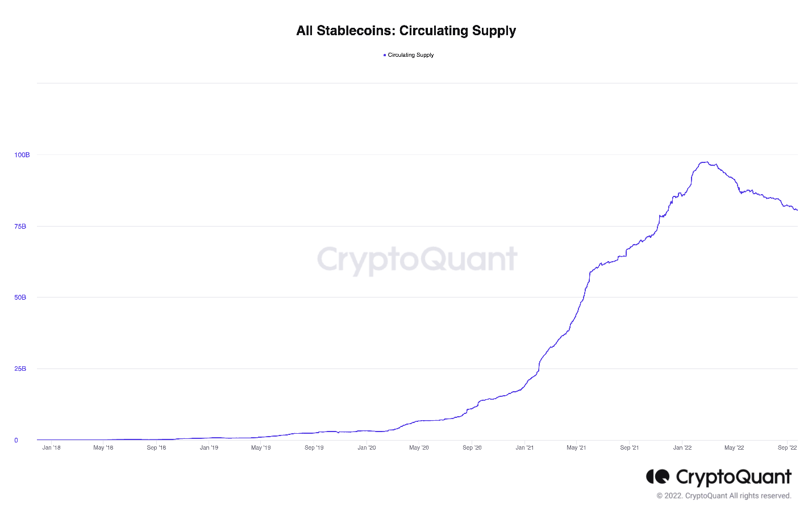Screen dimensions: 812x511
Task: Toggle the Circulating Supply legend entry
Action: (x=409, y=55)
